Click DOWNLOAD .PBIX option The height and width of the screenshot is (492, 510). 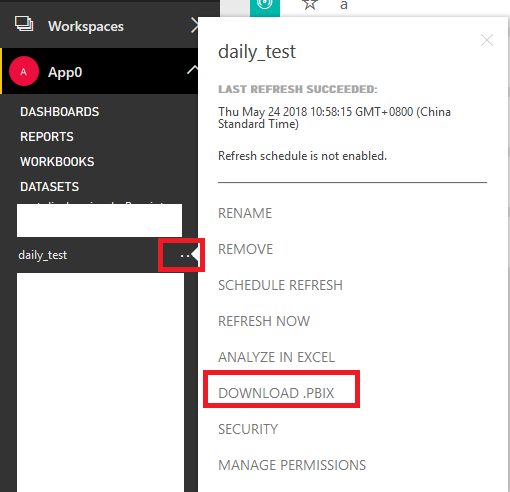(276, 393)
